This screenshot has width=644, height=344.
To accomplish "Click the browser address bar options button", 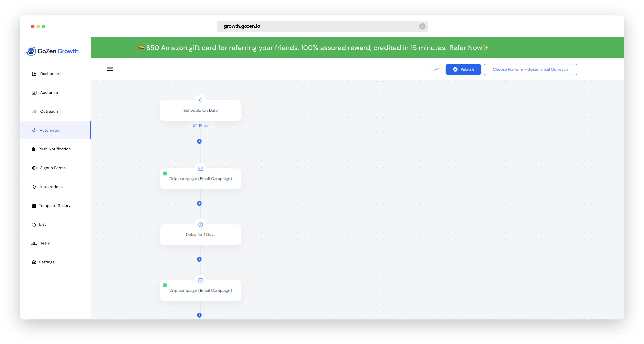I will pyautogui.click(x=422, y=26).
